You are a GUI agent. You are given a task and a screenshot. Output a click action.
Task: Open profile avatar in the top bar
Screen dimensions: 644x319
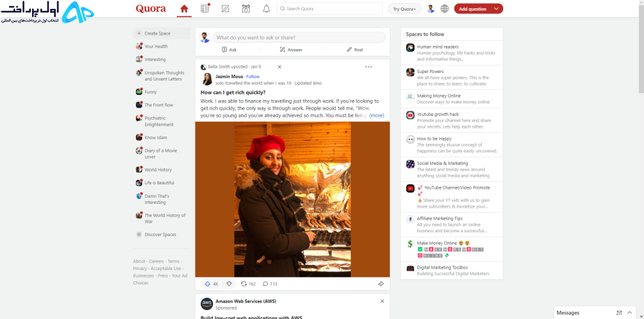tap(431, 9)
